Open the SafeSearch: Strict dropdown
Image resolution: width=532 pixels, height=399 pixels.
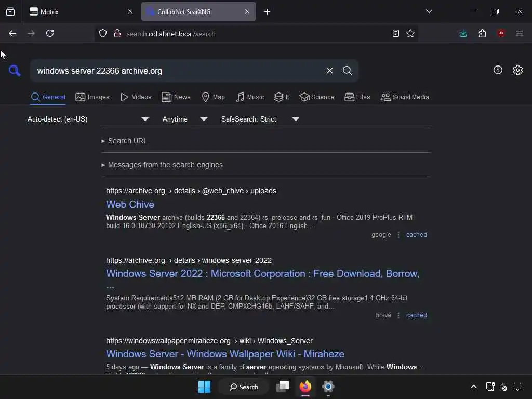pos(260,119)
